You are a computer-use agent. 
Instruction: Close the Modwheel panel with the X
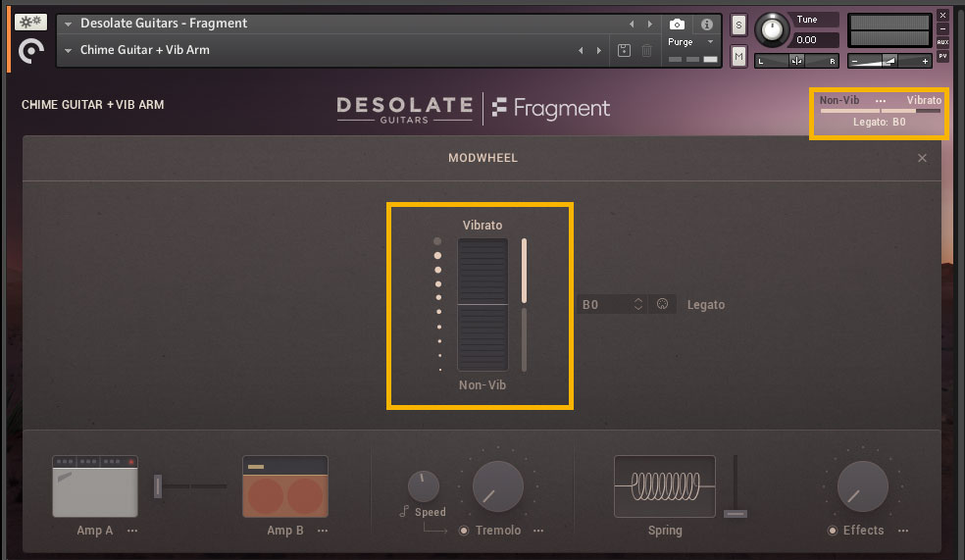pos(922,158)
